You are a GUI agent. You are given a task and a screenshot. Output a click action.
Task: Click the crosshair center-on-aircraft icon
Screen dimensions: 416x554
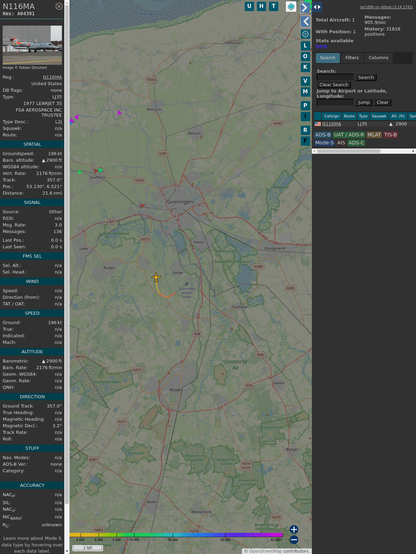click(x=305, y=34)
